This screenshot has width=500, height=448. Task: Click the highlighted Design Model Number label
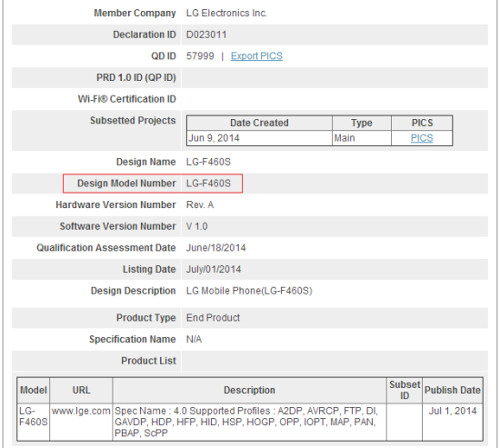(126, 183)
